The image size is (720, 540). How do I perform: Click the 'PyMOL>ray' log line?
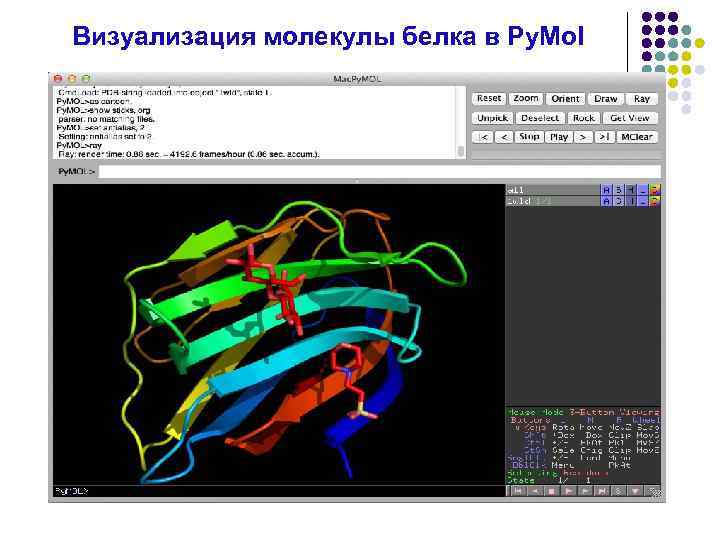pos(79,145)
